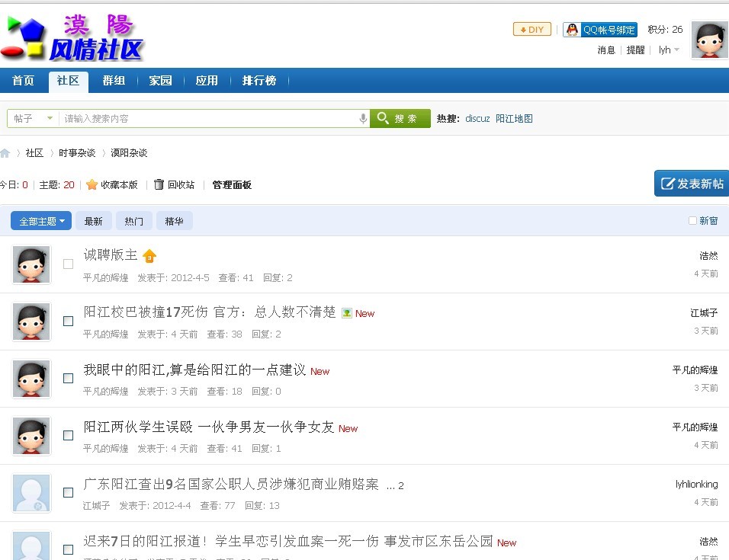Open author 江城子 under 广东阳江 thread
Image resolution: width=729 pixels, height=560 pixels.
tap(96, 505)
